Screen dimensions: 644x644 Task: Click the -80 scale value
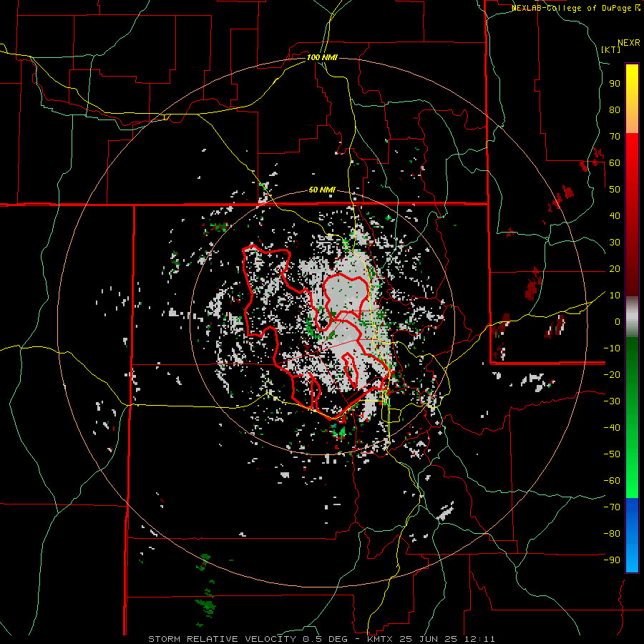(x=613, y=534)
